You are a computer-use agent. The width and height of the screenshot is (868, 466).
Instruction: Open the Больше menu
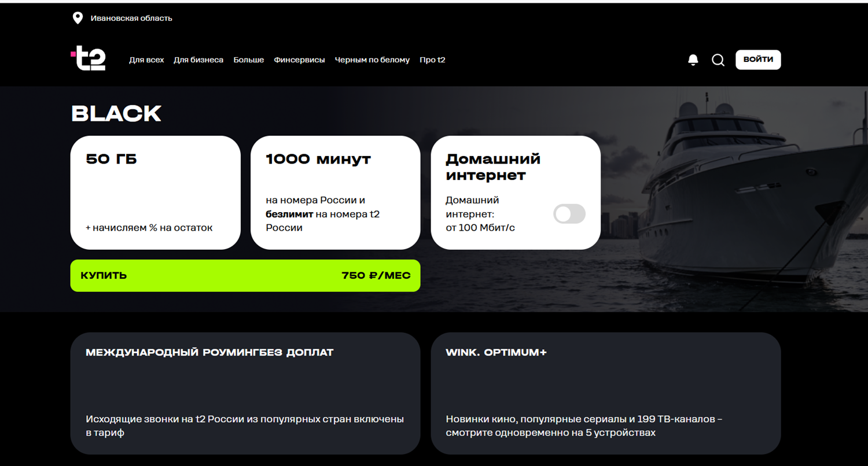tap(249, 60)
